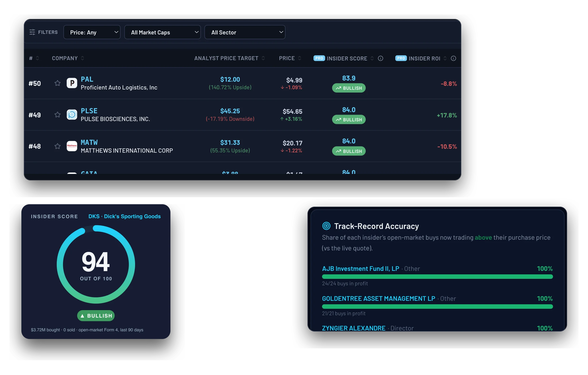Favorite MATW with the star icon
Viewport: 588px width, 375px height.
click(57, 146)
